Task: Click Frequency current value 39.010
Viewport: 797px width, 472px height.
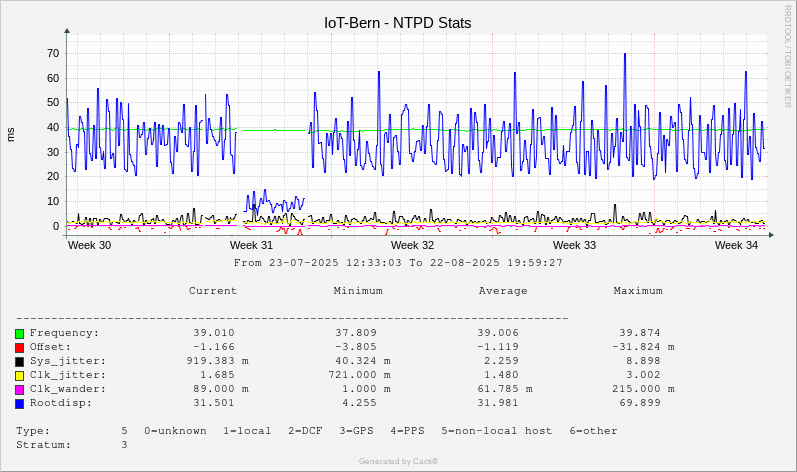Action: point(213,333)
